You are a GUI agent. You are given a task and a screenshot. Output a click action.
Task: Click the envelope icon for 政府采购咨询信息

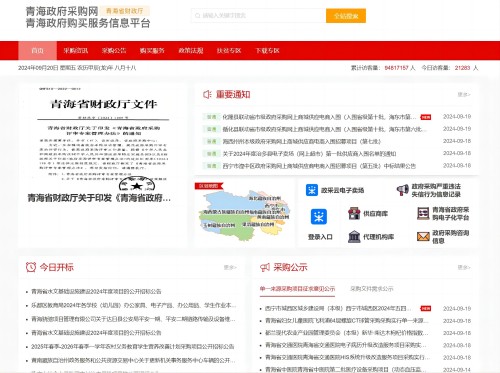(x=423, y=237)
